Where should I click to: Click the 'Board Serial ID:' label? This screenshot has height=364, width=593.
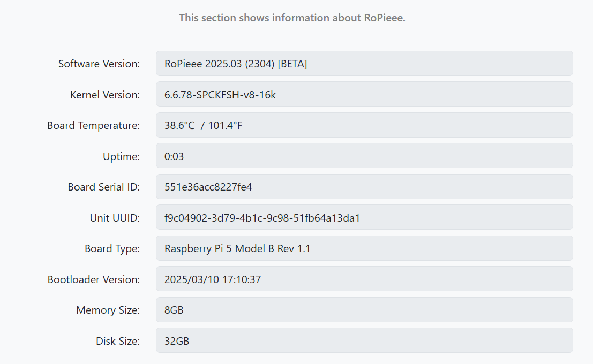(x=103, y=187)
